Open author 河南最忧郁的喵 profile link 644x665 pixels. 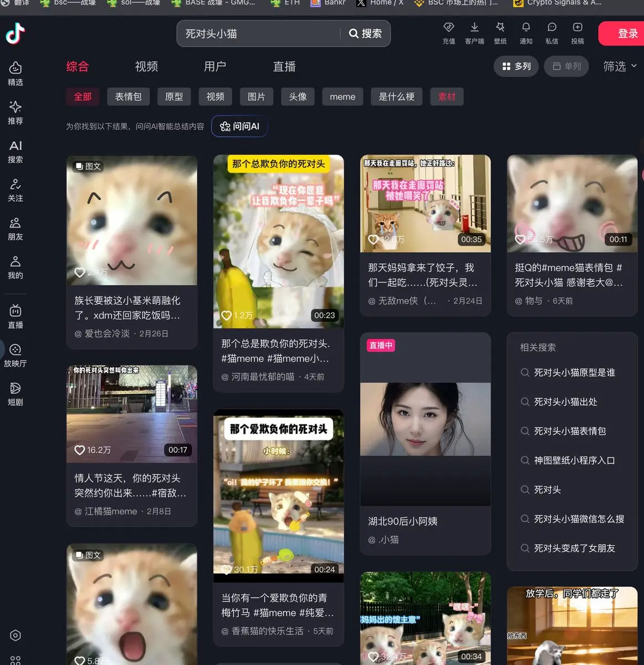(x=263, y=377)
